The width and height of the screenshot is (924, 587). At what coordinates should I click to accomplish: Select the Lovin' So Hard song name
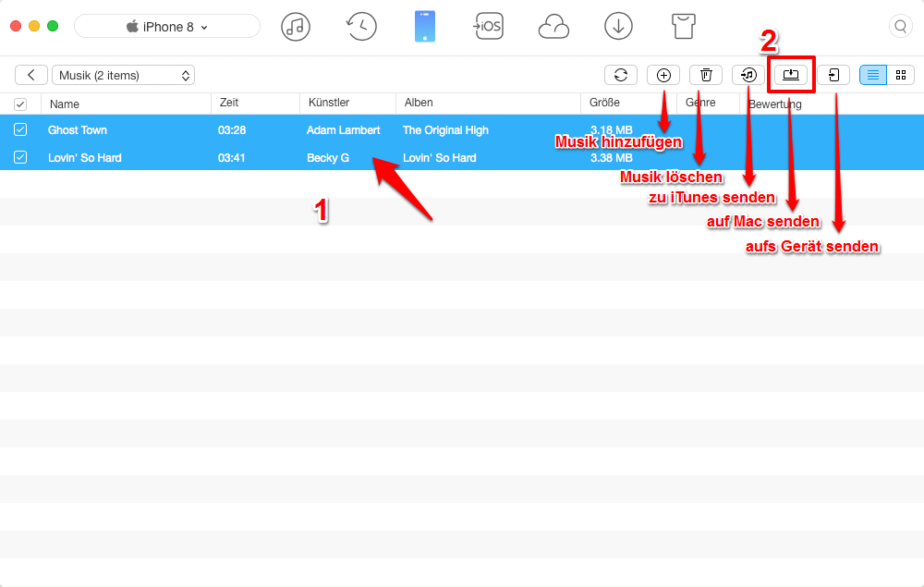[x=84, y=157]
